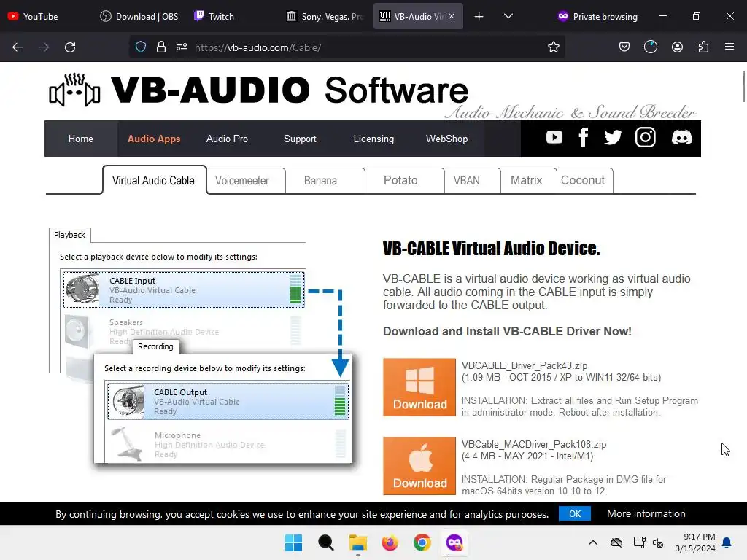Open the display/network tray icon
The width and height of the screenshot is (747, 560).
[x=639, y=542]
